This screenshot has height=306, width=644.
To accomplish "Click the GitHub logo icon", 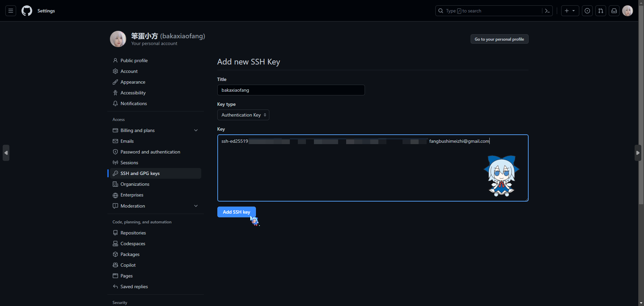I will 27,11.
